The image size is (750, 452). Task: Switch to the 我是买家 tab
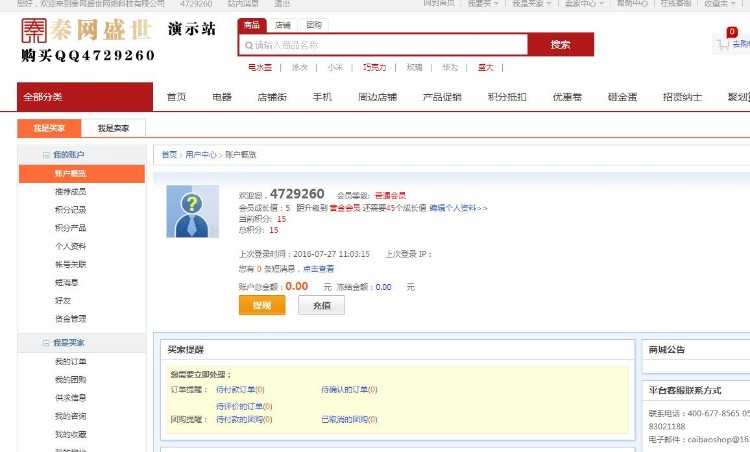pos(49,128)
